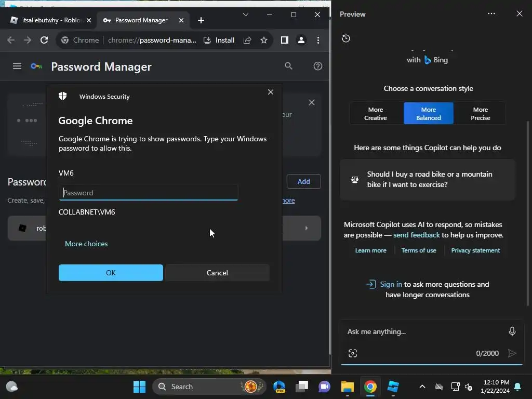This screenshot has height=399, width=532.
Task: Open Copilot chat history icon
Action: pyautogui.click(x=345, y=38)
